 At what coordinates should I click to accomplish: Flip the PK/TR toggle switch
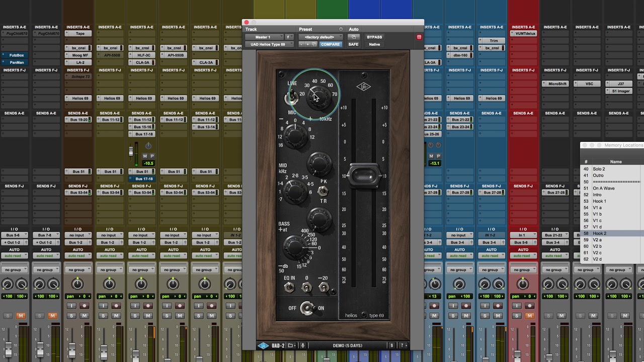click(323, 191)
